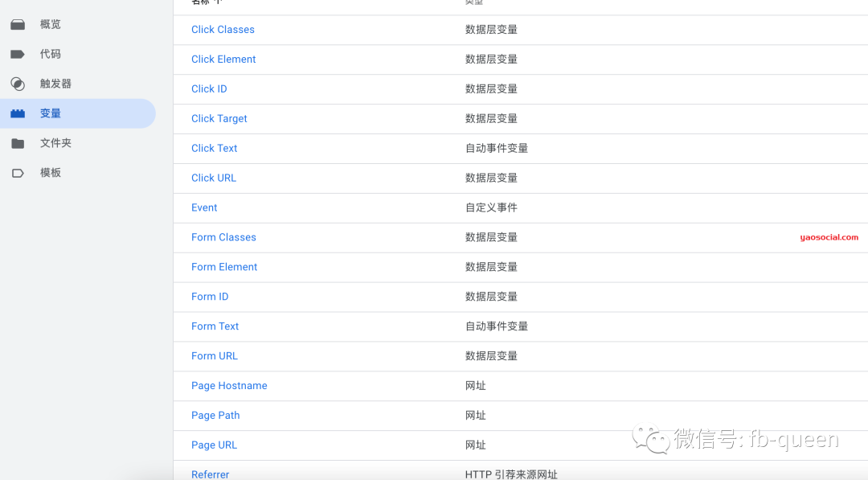The height and width of the screenshot is (480, 868).
Task: Open the 文件夹 (Folders) icon in sidebar
Action: click(x=18, y=142)
